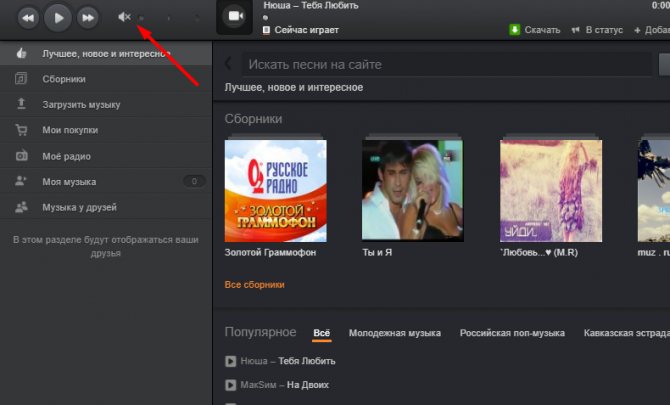Start playback with the play button
The height and width of the screenshot is (405, 670).
click(58, 18)
